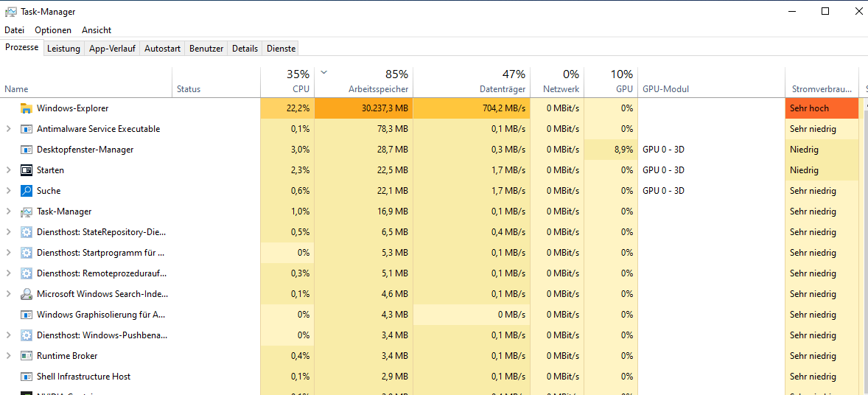Sort processes by Name column
Screen dimensions: 868x395
point(85,82)
